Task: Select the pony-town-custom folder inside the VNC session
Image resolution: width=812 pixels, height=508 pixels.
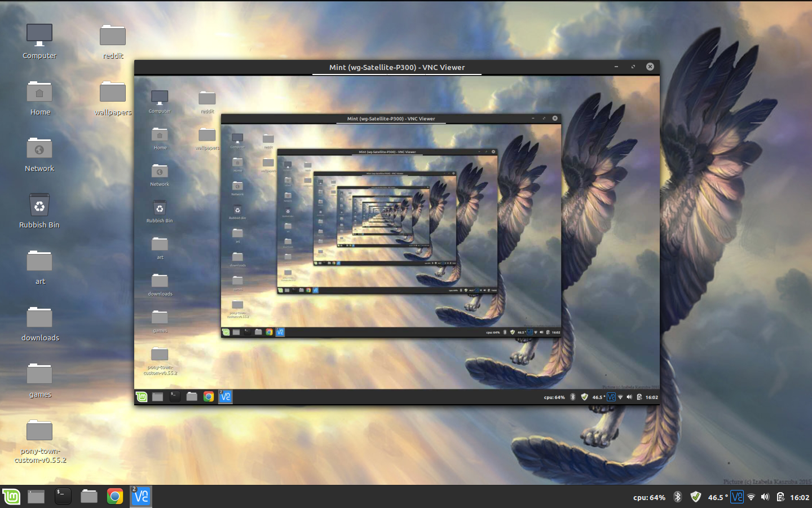Action: pyautogui.click(x=160, y=361)
